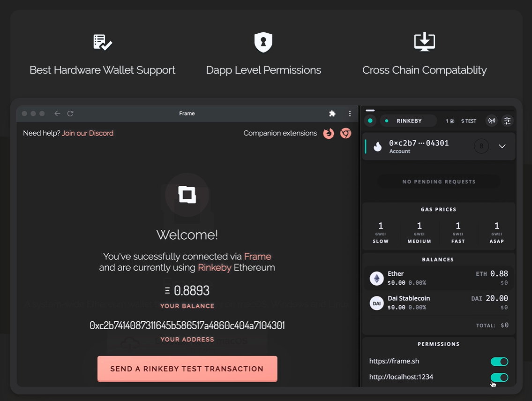Open Frame settings sliders icon
Image resolution: width=532 pixels, height=401 pixels.
point(507,121)
